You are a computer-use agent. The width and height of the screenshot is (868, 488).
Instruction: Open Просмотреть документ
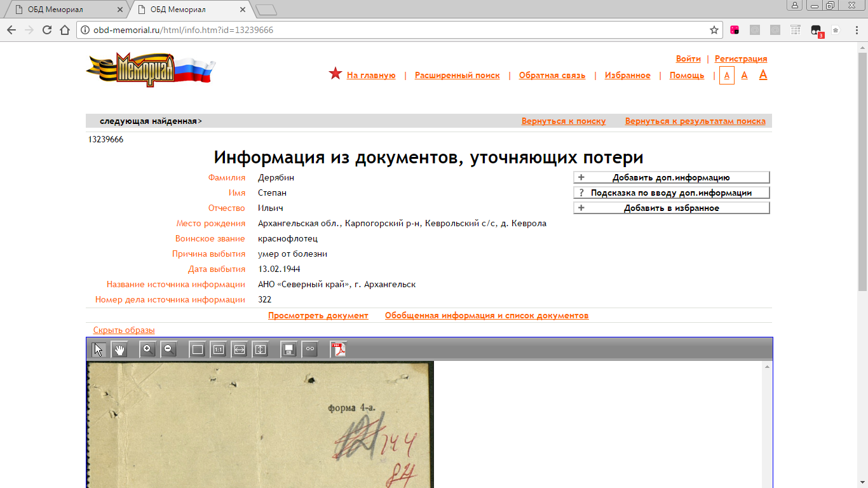[318, 315]
